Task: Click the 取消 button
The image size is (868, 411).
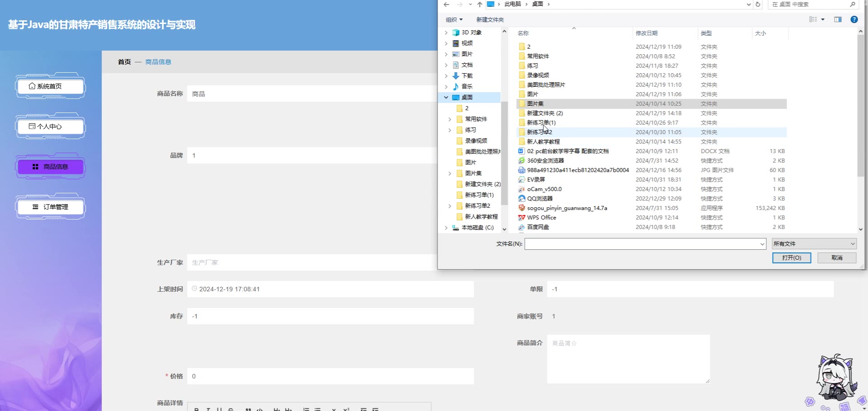Action: click(x=837, y=258)
